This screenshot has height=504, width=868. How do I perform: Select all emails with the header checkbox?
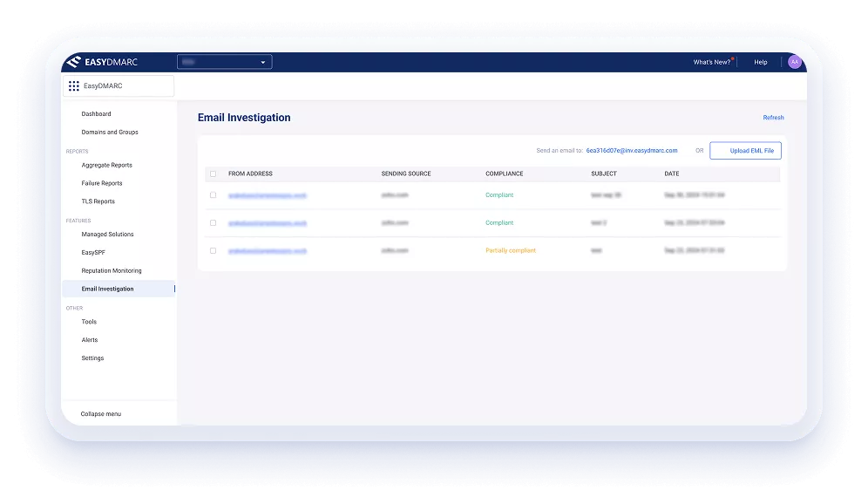point(213,174)
